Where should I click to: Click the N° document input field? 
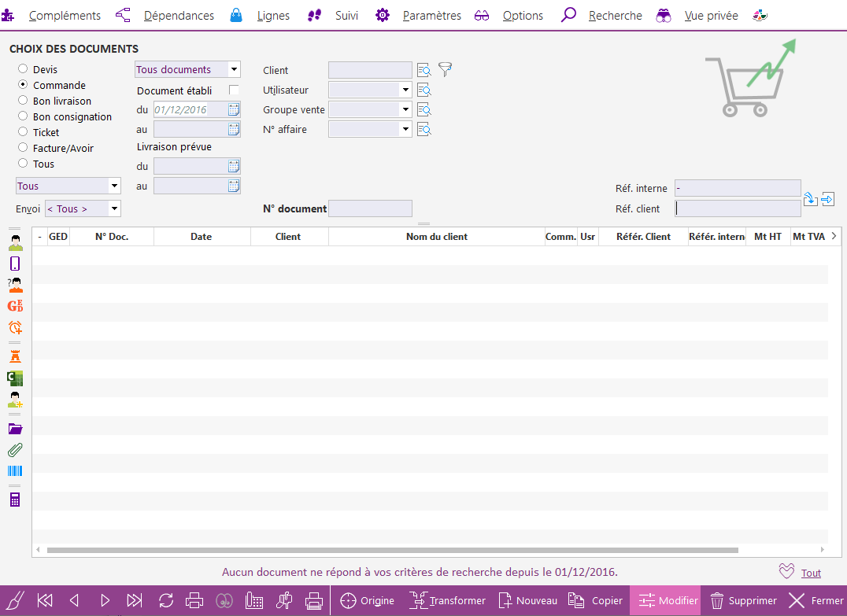[x=370, y=208]
